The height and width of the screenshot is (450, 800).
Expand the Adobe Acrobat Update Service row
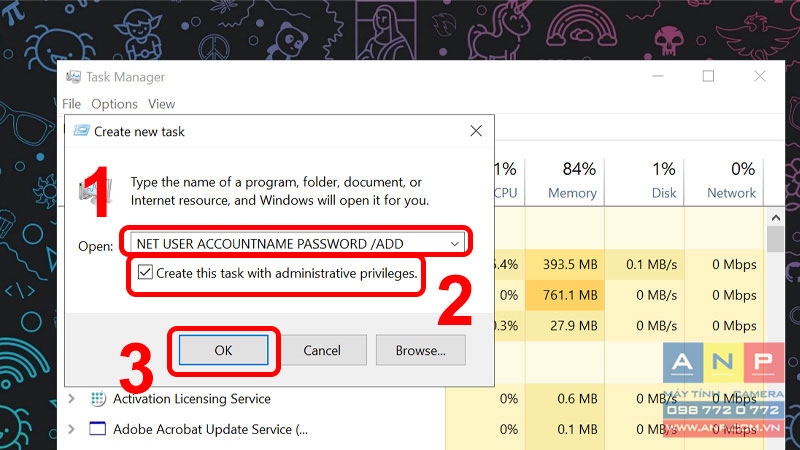click(x=71, y=429)
